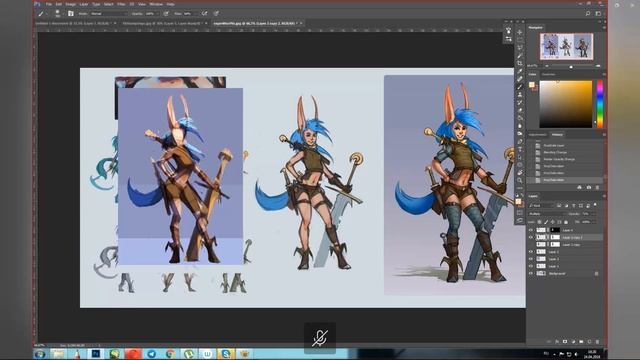
Task: Toggle lock all padlock in Layers
Action: click(566, 222)
